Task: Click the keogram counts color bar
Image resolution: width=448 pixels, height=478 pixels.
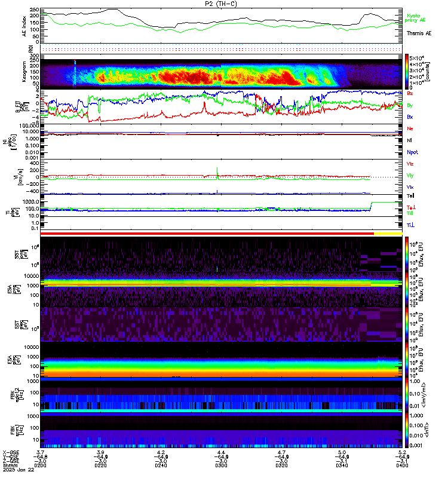Action: pos(407,72)
